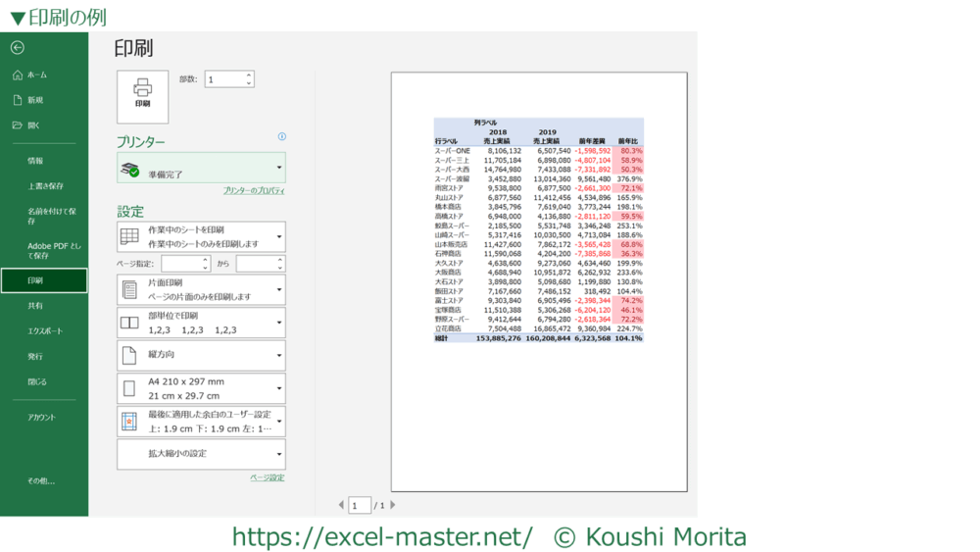Image resolution: width=980 pixels, height=552 pixels.
Task: Click the ページ設定 link
Action: click(x=267, y=477)
